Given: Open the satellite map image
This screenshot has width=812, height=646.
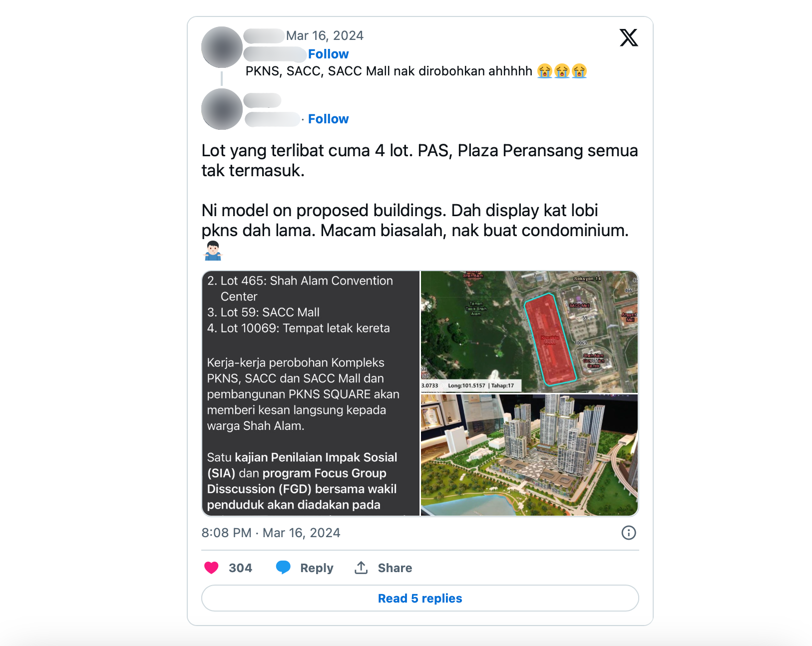Looking at the screenshot, I should coord(529,332).
